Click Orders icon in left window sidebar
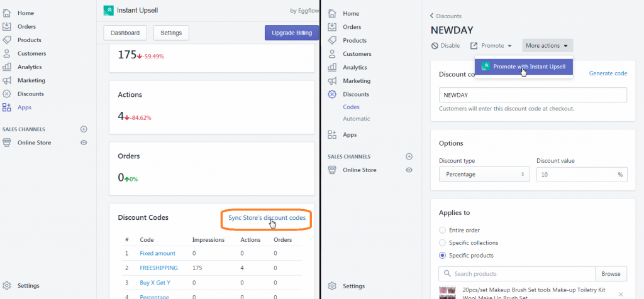This screenshot has height=299, width=644. pos(6,26)
